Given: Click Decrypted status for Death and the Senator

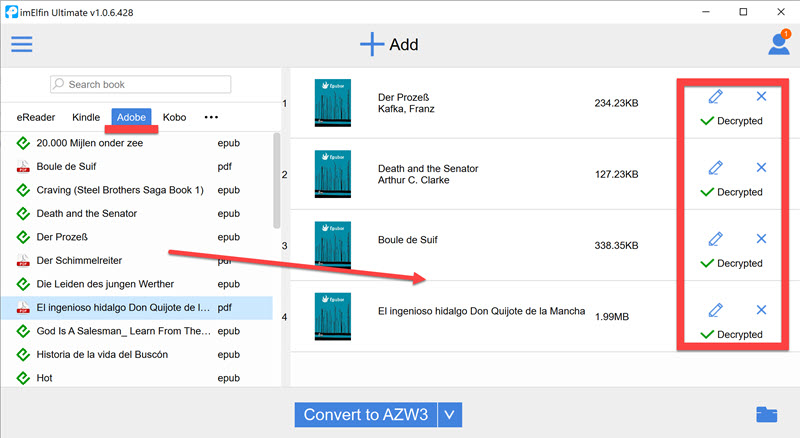Looking at the screenshot, I should (x=732, y=192).
